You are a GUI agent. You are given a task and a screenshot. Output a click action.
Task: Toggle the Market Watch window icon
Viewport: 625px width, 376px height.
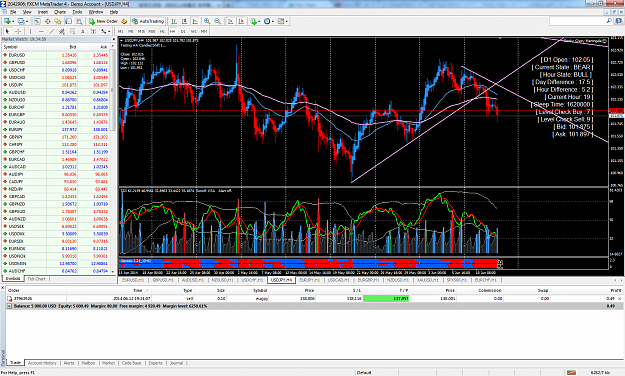pos(37,21)
